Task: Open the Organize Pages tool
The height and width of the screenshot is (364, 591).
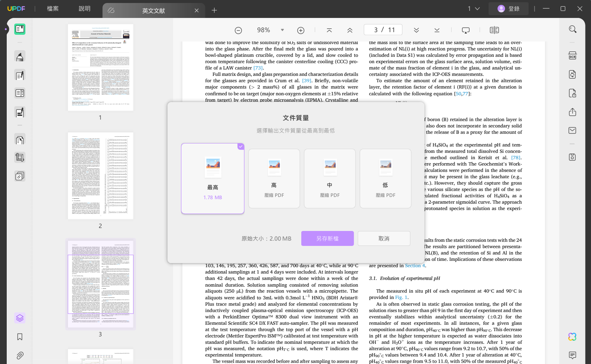Action: pos(20,139)
